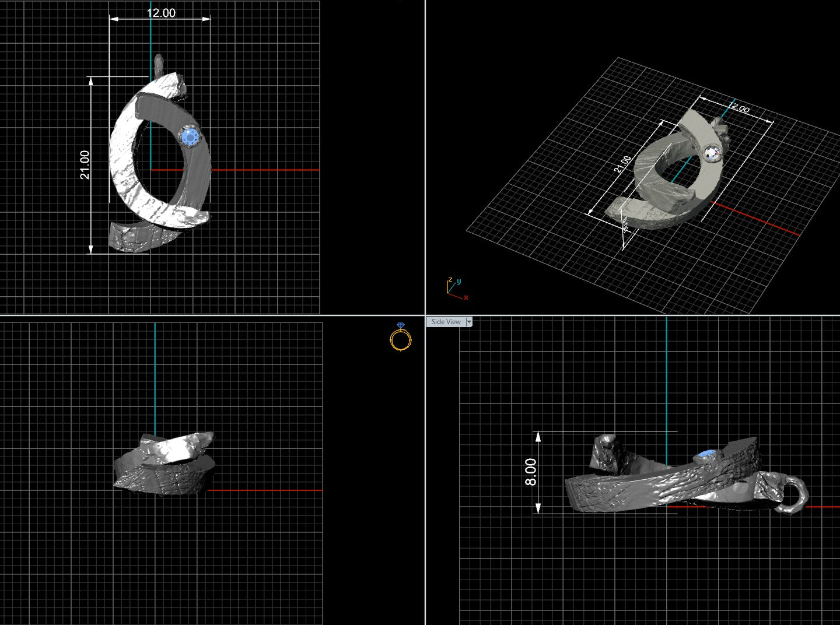Image resolution: width=840 pixels, height=625 pixels.
Task: Click the gold ring cursor icon
Action: [401, 337]
